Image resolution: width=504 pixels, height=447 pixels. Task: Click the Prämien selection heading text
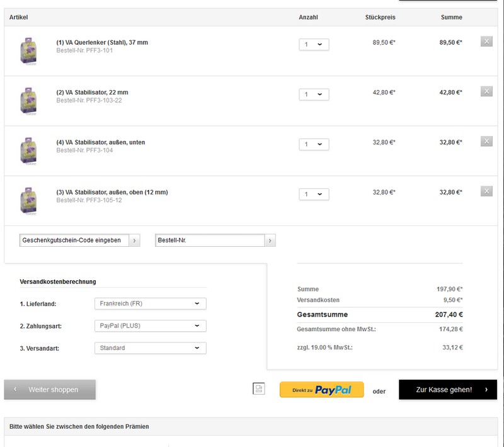(79, 426)
